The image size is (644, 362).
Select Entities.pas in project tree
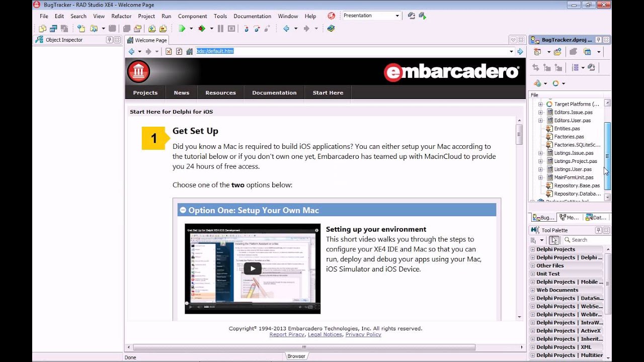click(567, 129)
